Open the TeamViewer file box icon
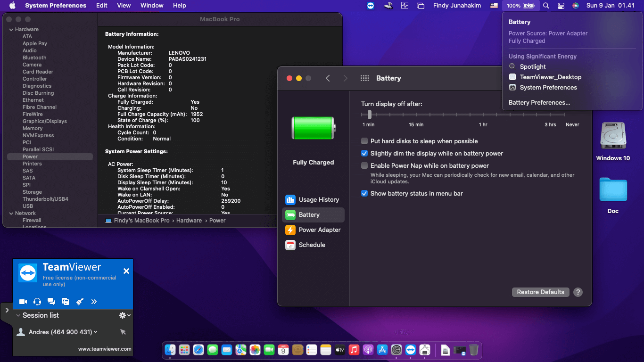Image resolution: width=644 pixels, height=362 pixels. click(x=66, y=302)
